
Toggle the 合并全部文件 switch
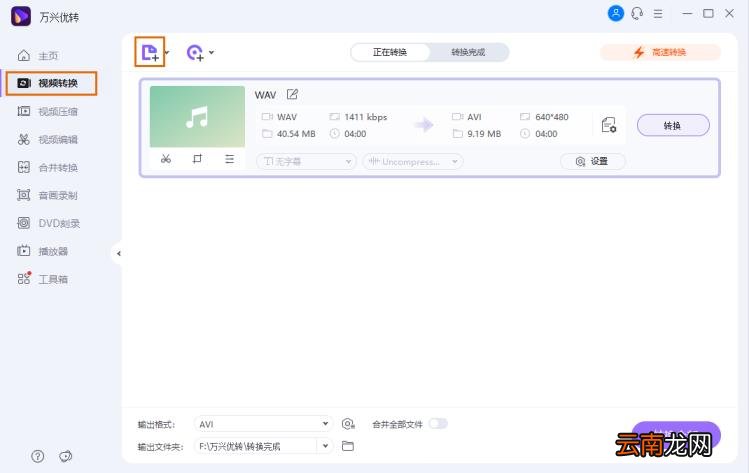(438, 424)
